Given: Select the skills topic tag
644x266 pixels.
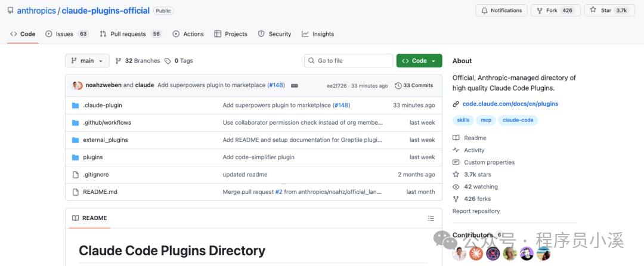Looking at the screenshot, I should 463,120.
